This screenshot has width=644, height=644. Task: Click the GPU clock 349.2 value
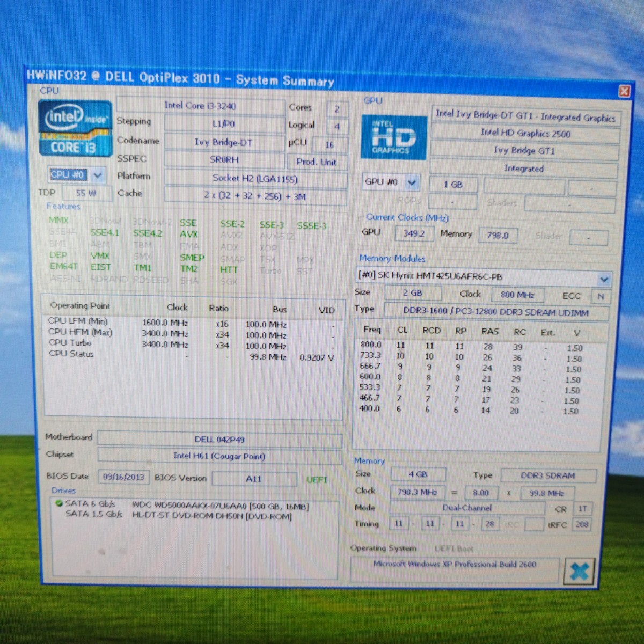click(x=414, y=234)
